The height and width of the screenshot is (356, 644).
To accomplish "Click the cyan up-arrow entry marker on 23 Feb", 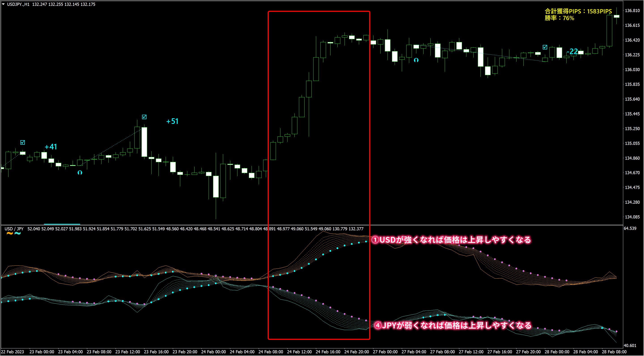I will coord(80,172).
